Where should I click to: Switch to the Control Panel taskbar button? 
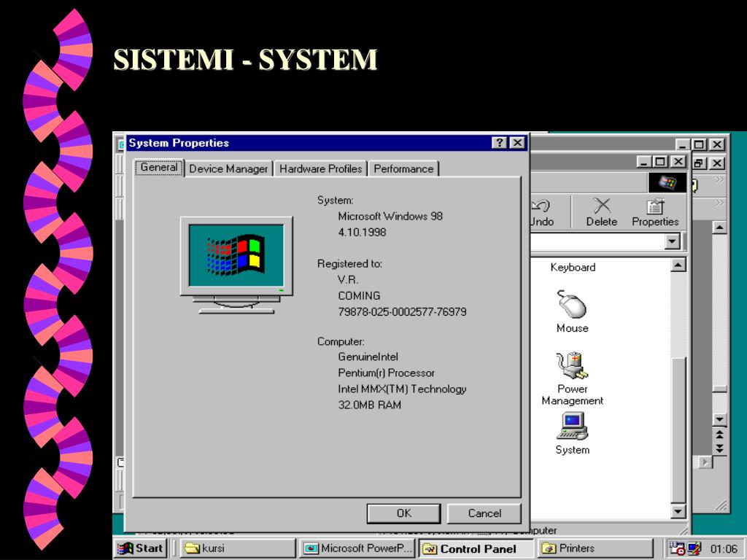tap(476, 548)
